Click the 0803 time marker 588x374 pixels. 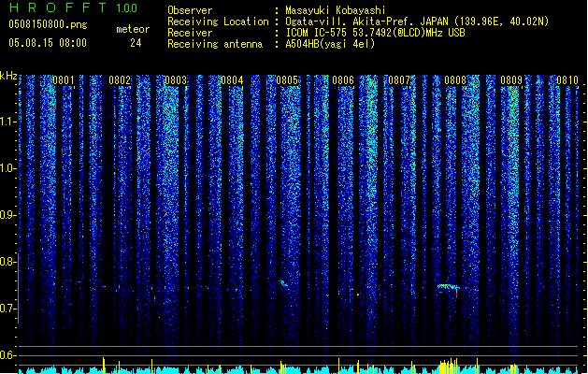(176, 80)
